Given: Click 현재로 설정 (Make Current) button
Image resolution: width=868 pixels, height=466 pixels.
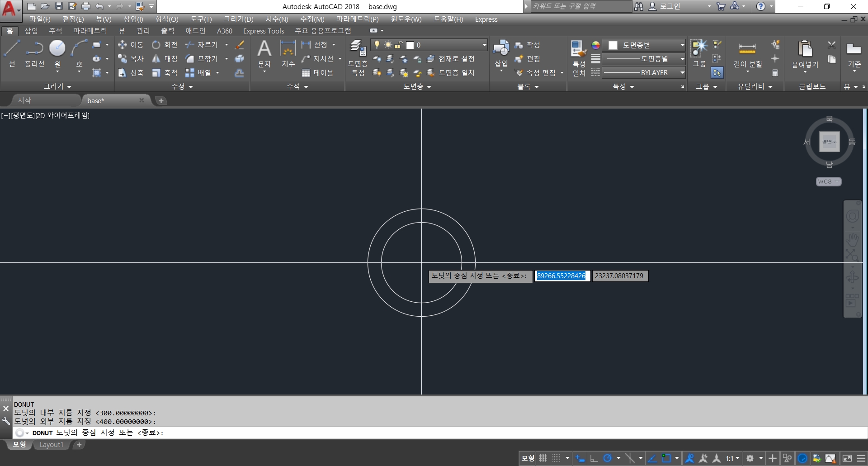Looking at the screenshot, I should 451,59.
